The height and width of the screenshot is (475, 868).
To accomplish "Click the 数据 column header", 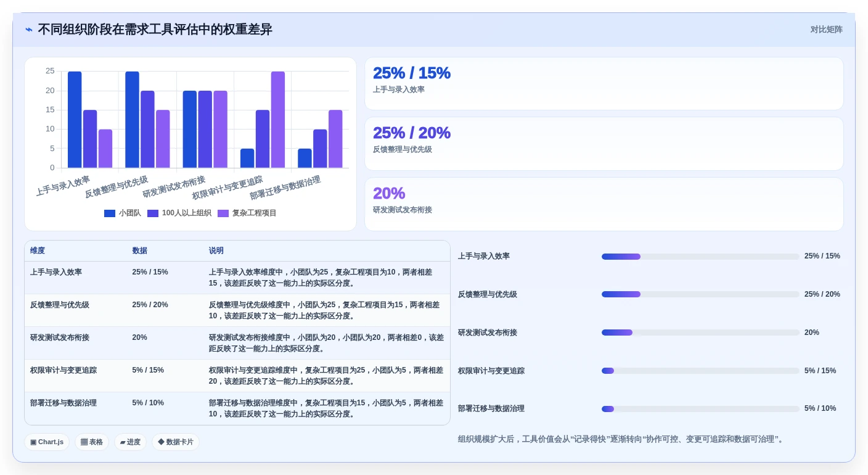I will click(x=140, y=250).
